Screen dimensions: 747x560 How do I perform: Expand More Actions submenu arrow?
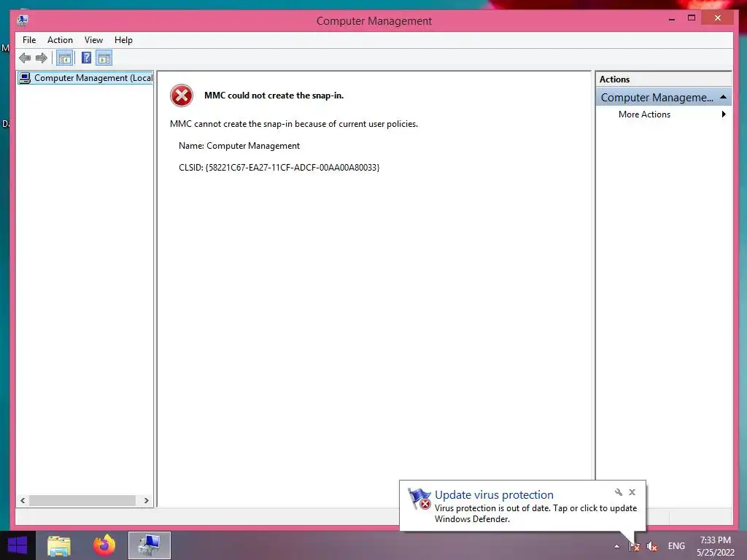tap(724, 114)
